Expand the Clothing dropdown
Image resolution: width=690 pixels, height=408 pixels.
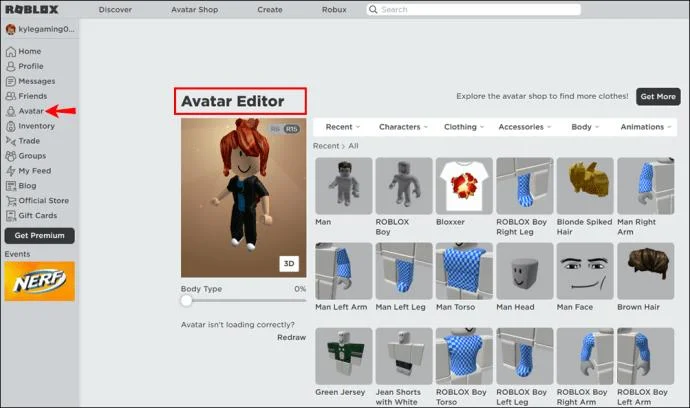coord(464,127)
